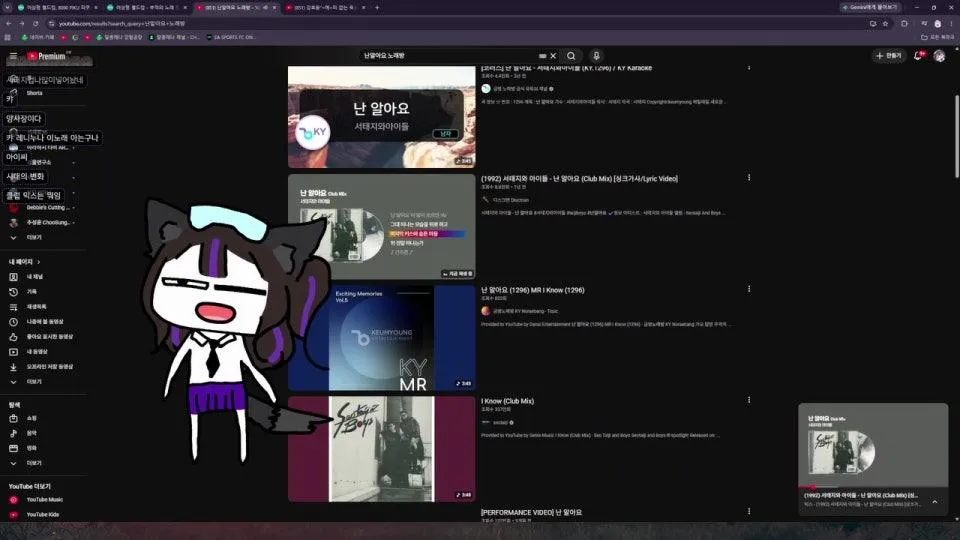
Task: Open 'EA SPORTS FC ON' bookmark
Action: 231,37
